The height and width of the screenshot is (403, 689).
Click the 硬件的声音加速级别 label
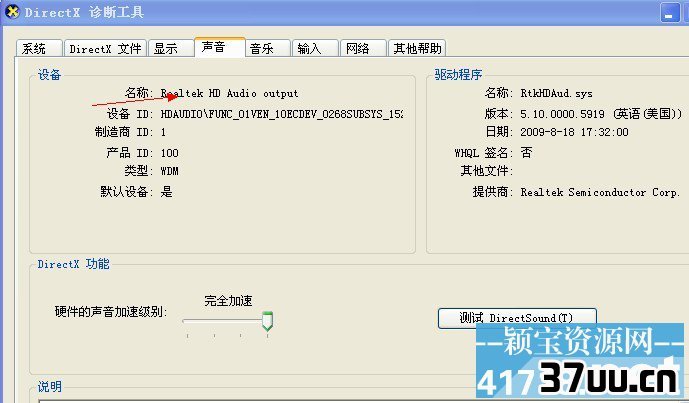[x=111, y=312]
